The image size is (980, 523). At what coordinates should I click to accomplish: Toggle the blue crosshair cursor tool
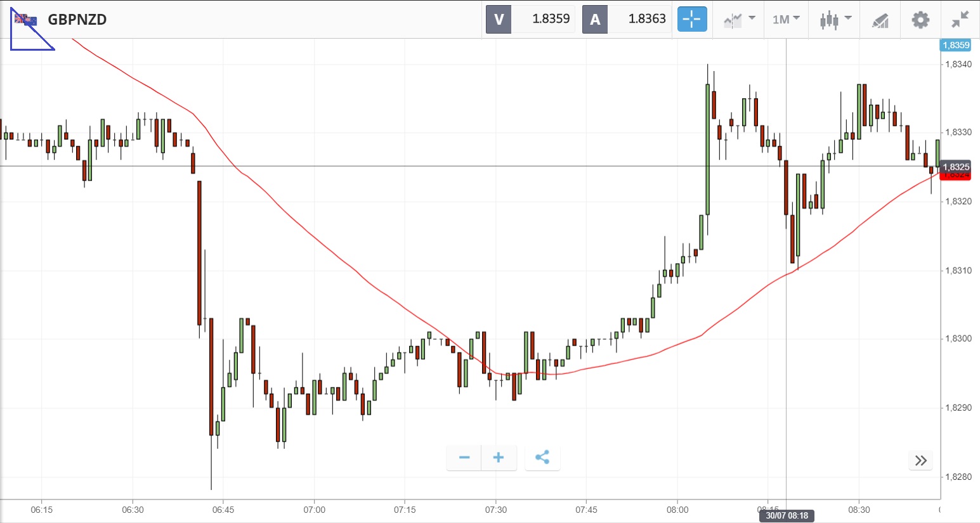[691, 20]
